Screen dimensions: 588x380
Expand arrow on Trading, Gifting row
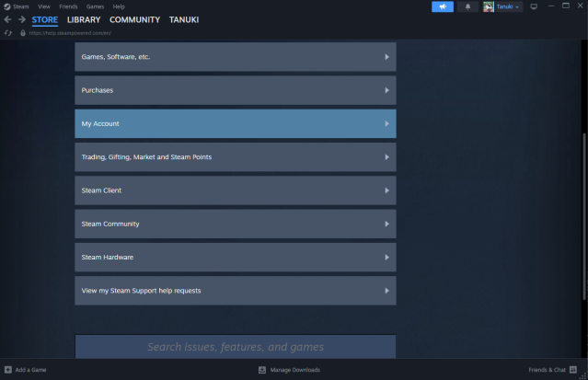coord(387,156)
